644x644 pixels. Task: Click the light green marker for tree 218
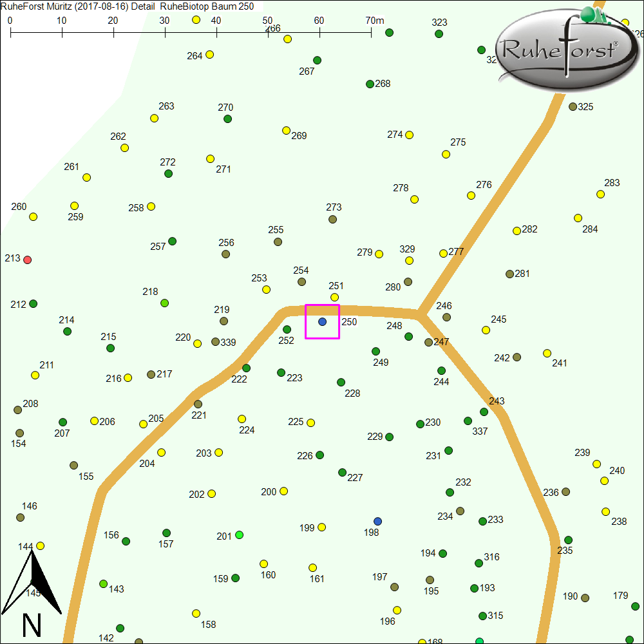(164, 303)
